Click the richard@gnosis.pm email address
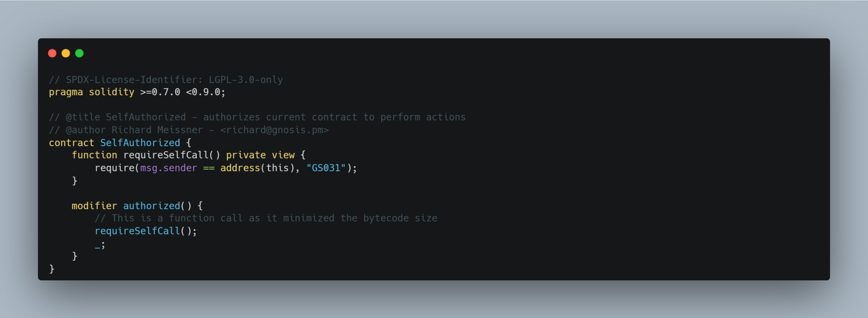The width and height of the screenshot is (868, 318). coord(274,130)
